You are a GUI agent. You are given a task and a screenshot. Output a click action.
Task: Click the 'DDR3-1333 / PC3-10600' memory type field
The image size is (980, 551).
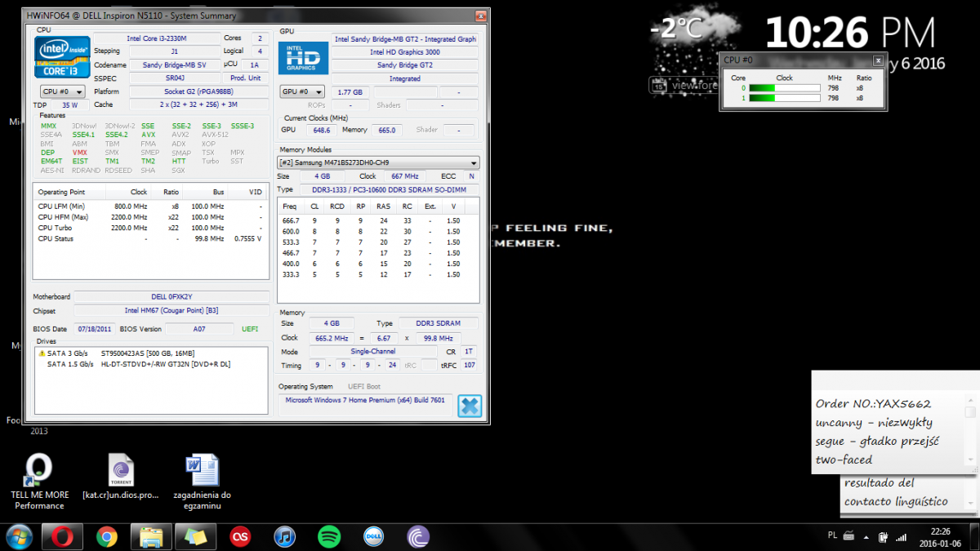pyautogui.click(x=390, y=189)
